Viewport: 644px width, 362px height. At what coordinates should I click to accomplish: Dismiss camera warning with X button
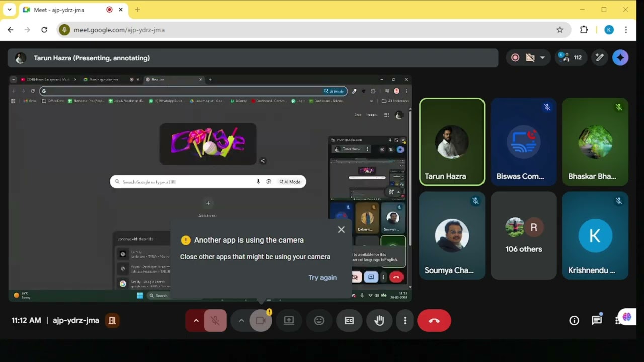[341, 230]
